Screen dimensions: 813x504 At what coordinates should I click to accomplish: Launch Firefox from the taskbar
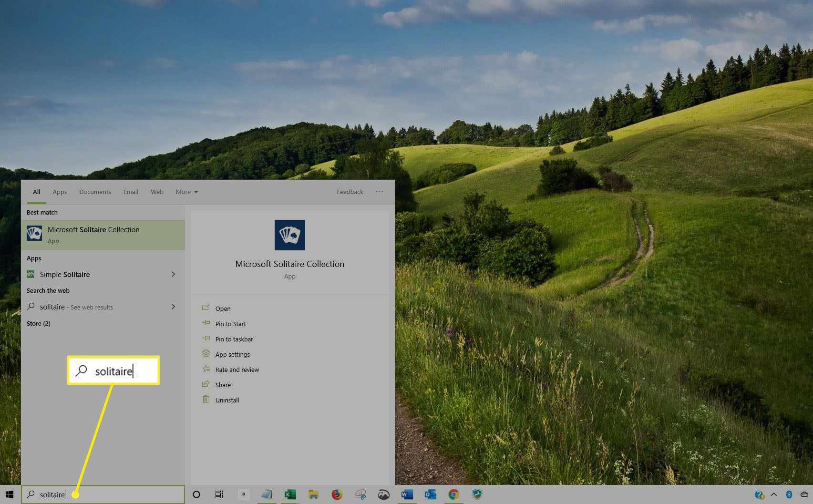click(337, 494)
